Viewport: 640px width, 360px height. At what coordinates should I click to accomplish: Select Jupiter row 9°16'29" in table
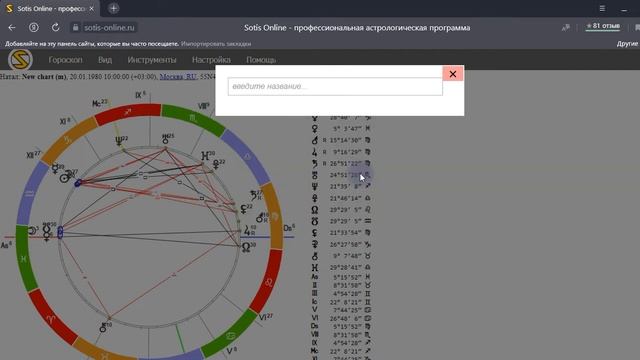coord(341,152)
